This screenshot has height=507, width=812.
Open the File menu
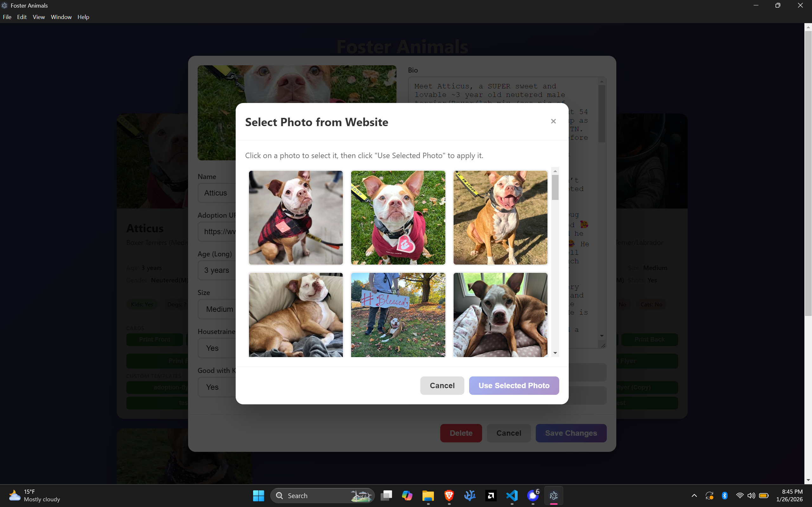coord(7,17)
